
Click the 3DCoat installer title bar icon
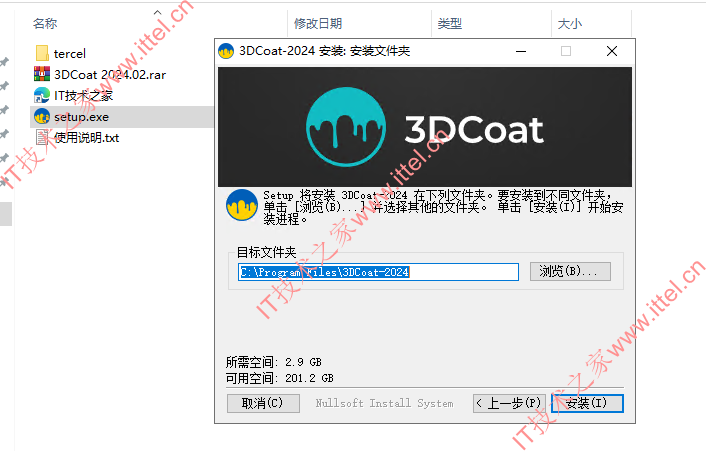pos(226,51)
